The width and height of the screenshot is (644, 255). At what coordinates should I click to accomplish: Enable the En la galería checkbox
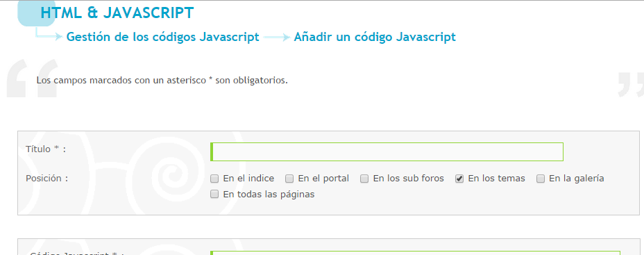541,179
